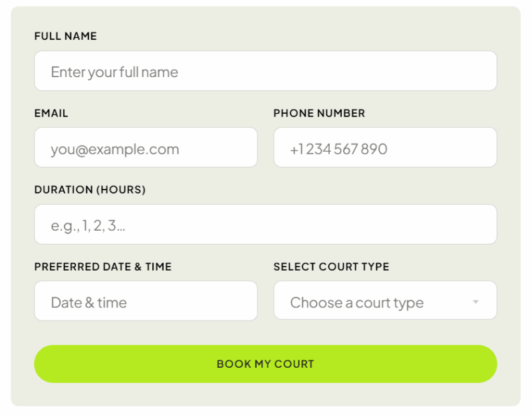Open the Choose a court type dropdown
Viewport: 532px width, 417px height.
pos(385,301)
